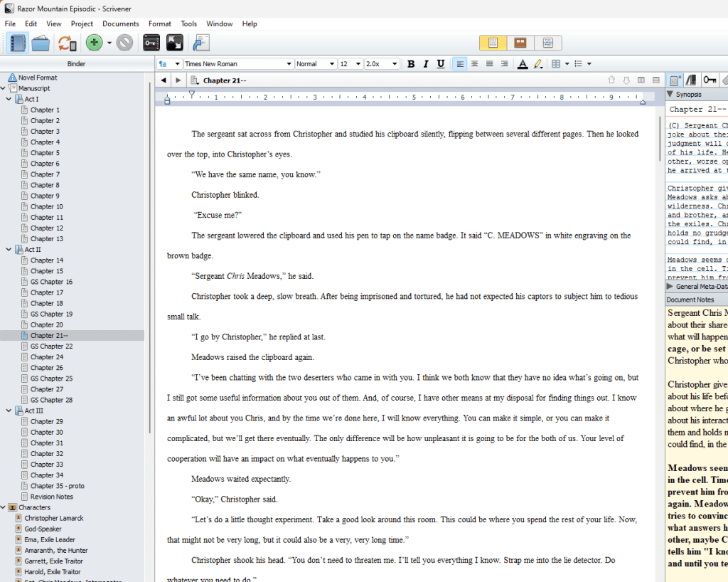728x582 pixels.
Task: Toggle underline formatting
Action: pyautogui.click(x=441, y=64)
